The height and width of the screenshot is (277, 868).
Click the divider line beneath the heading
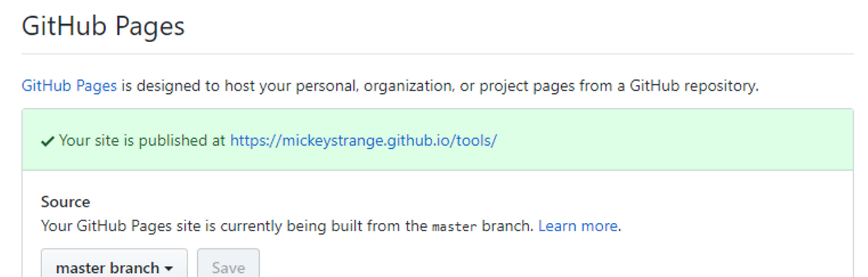pos(437,54)
